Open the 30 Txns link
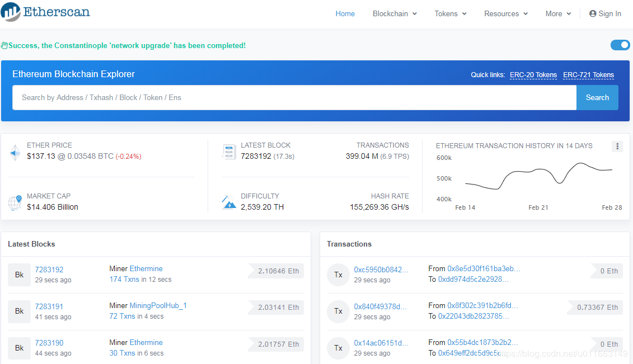 click(x=122, y=353)
